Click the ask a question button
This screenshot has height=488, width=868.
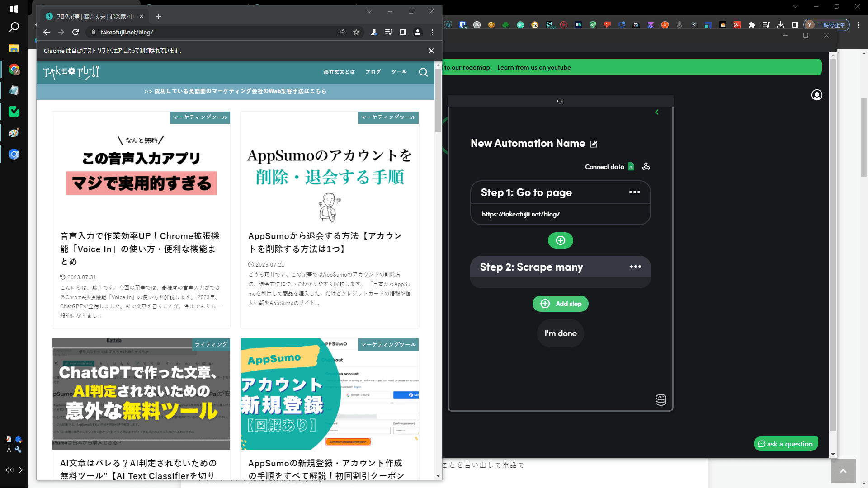[x=786, y=444]
